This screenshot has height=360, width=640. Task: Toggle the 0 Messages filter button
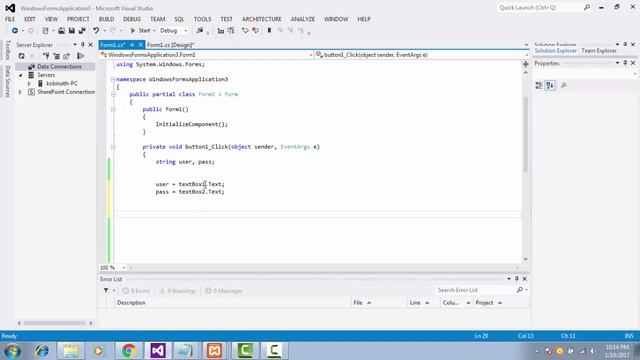pos(224,291)
